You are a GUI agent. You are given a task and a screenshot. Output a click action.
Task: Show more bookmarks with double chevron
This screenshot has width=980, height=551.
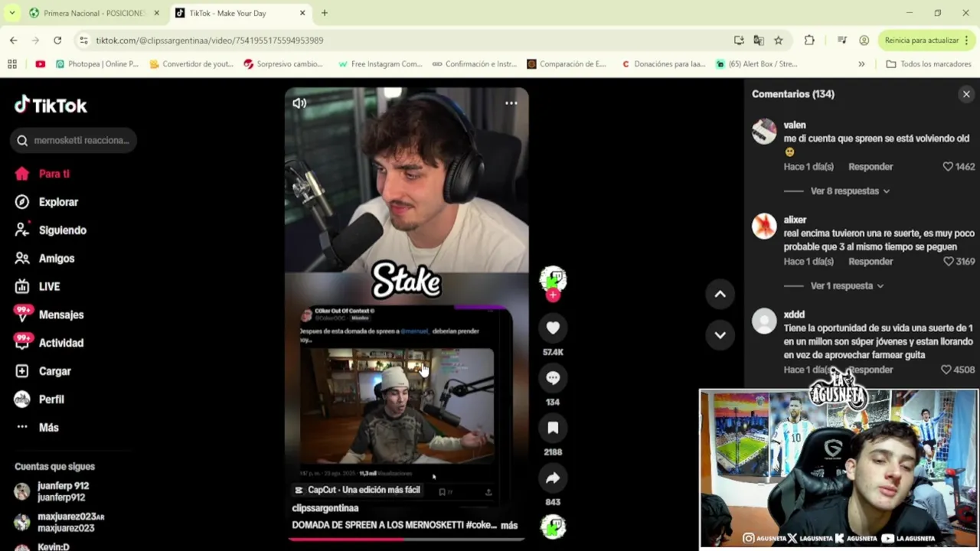point(861,64)
